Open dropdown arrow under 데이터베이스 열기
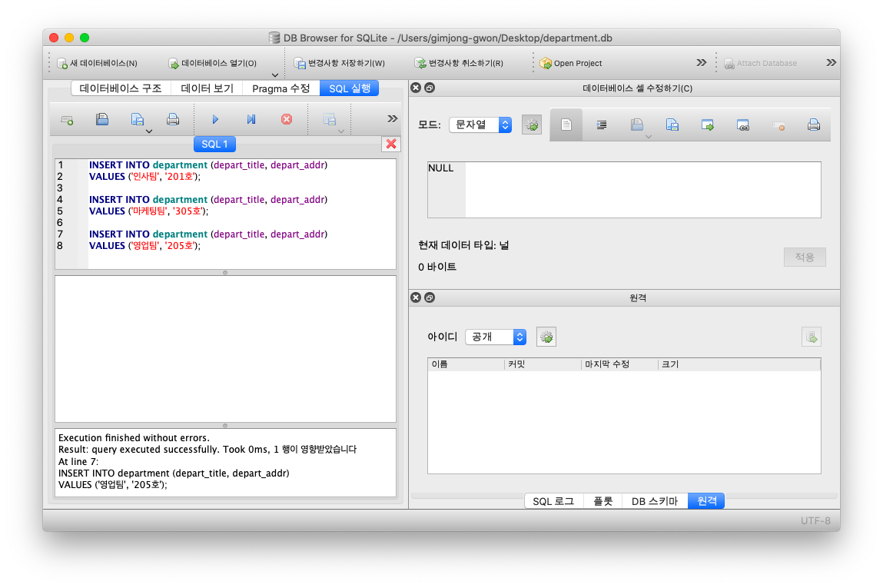Image resolution: width=883 pixels, height=588 pixels. coord(275,75)
